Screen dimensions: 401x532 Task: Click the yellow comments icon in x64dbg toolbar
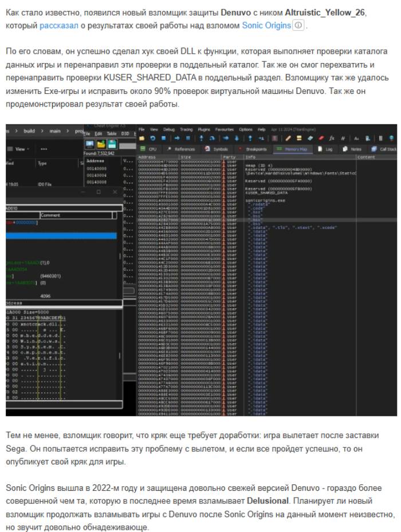point(299,139)
